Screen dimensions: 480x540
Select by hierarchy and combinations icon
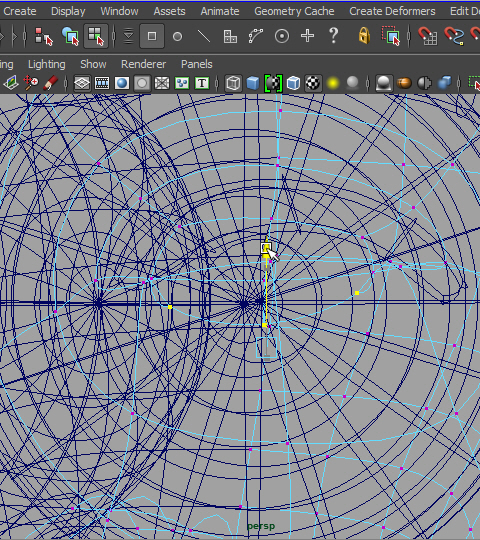(44, 36)
